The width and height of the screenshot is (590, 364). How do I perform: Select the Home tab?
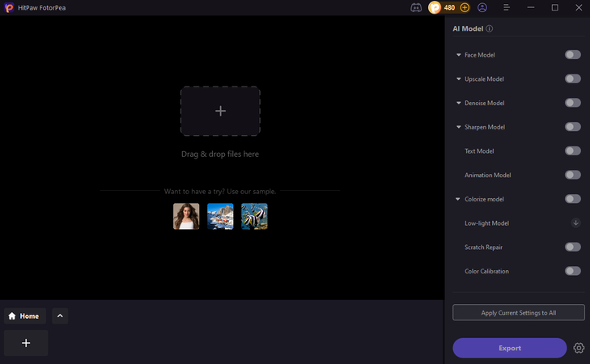click(24, 316)
